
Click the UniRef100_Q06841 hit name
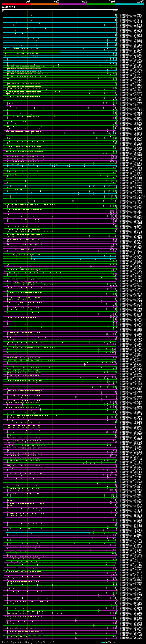click(131, 72)
